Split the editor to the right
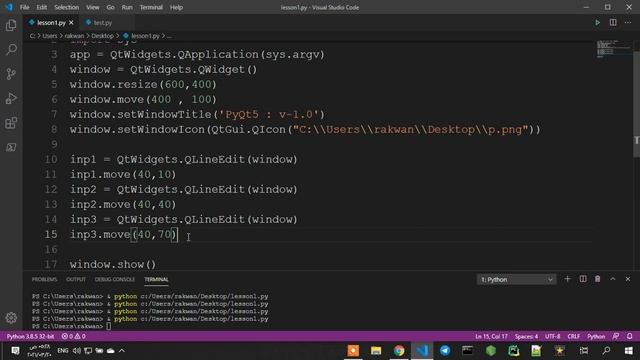This screenshot has height=360, width=640. tap(613, 23)
